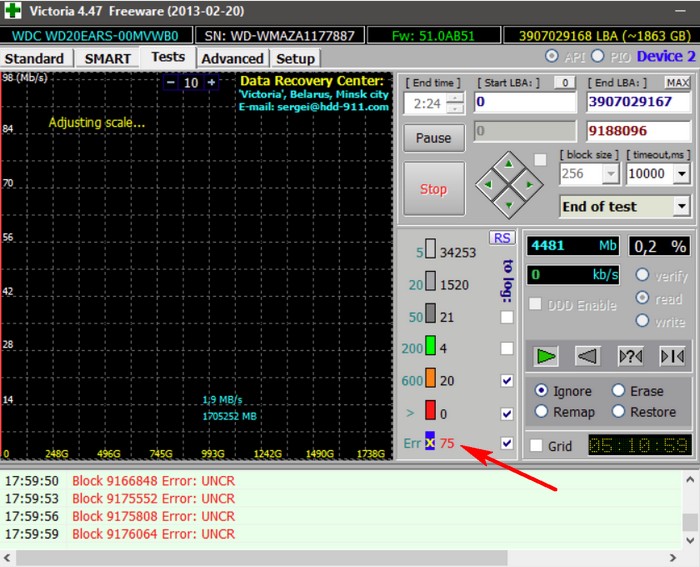Select the random seek scan icon
This screenshot has width=700, height=567.
tap(631, 355)
